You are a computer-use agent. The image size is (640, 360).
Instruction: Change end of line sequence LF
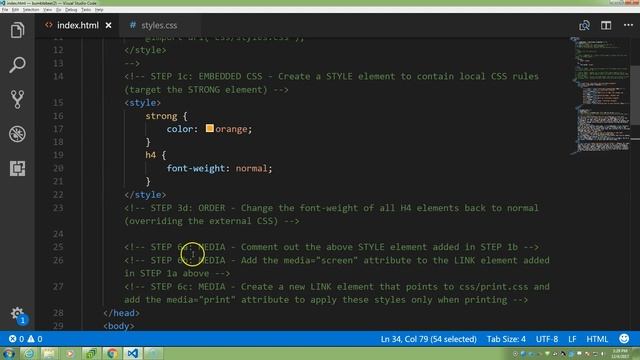tap(572, 339)
